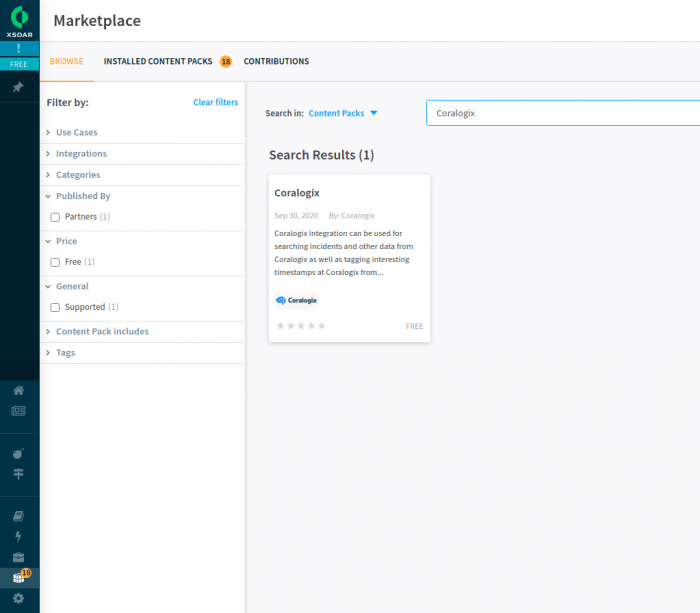This screenshot has height=613, width=700.
Task: Open the Content Packs search dropdown
Action: (x=343, y=113)
